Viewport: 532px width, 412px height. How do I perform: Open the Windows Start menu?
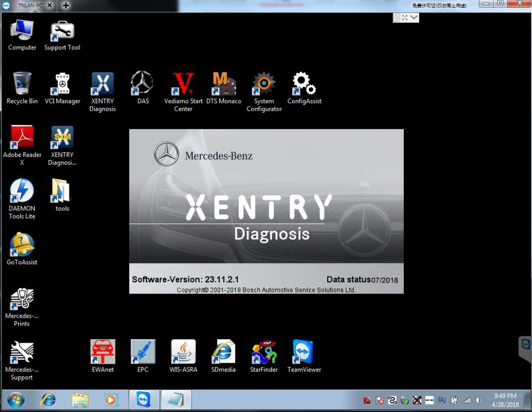coord(15,399)
